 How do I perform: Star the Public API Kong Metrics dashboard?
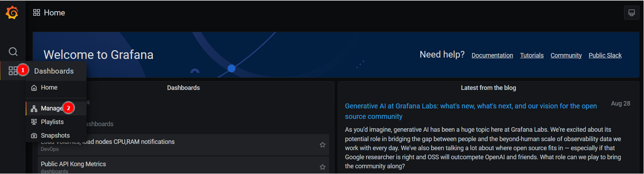point(322,167)
